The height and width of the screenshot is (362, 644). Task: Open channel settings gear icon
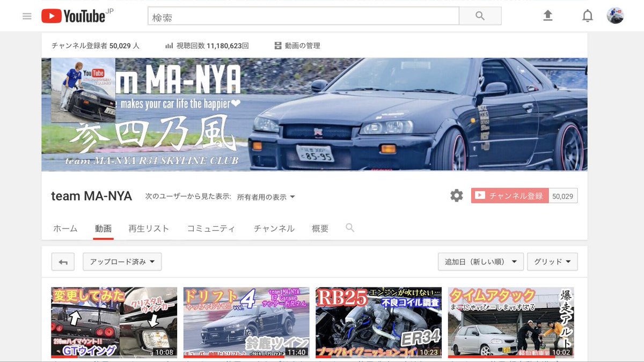point(457,196)
